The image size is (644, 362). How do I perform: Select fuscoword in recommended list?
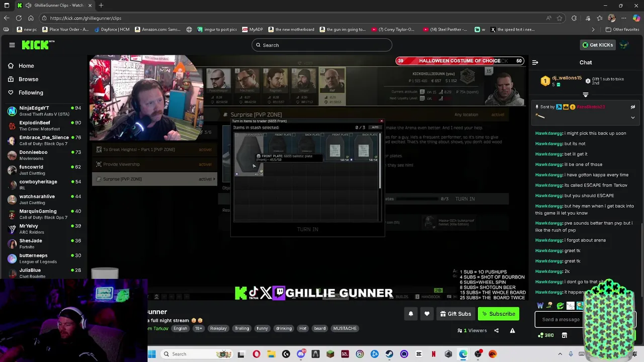click(x=44, y=170)
